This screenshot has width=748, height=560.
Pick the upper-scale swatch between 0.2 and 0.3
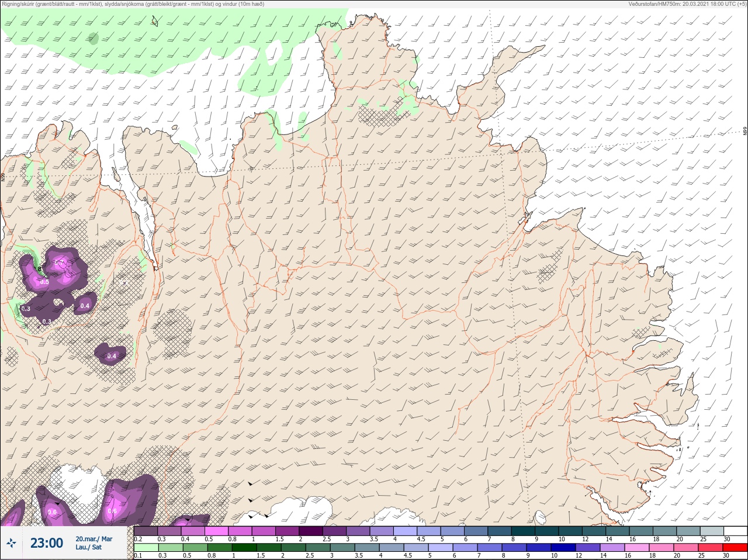[146, 531]
